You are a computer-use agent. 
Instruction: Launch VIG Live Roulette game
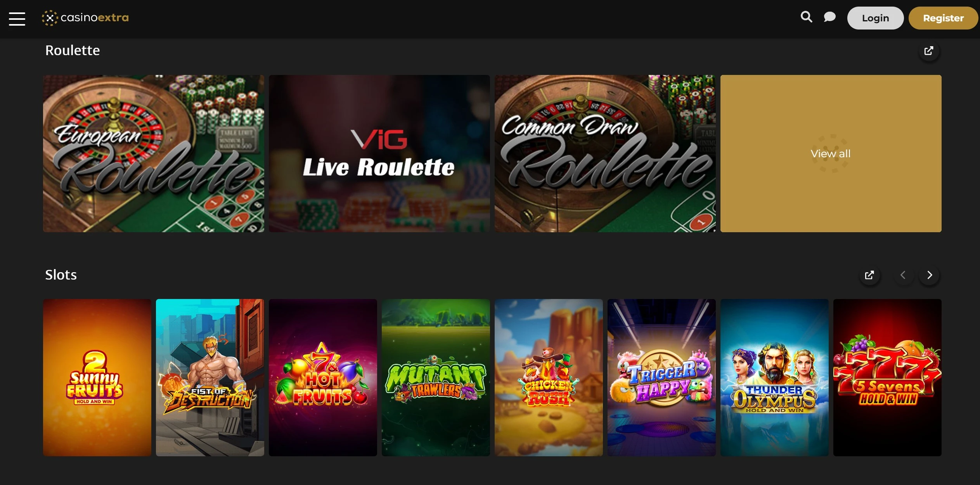pyautogui.click(x=379, y=154)
